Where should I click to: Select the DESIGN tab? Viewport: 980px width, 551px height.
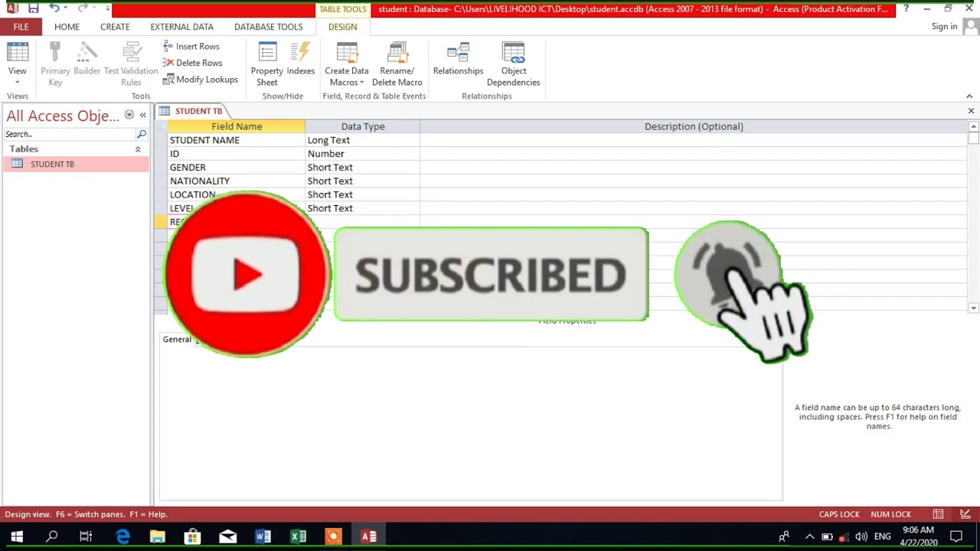pos(342,27)
